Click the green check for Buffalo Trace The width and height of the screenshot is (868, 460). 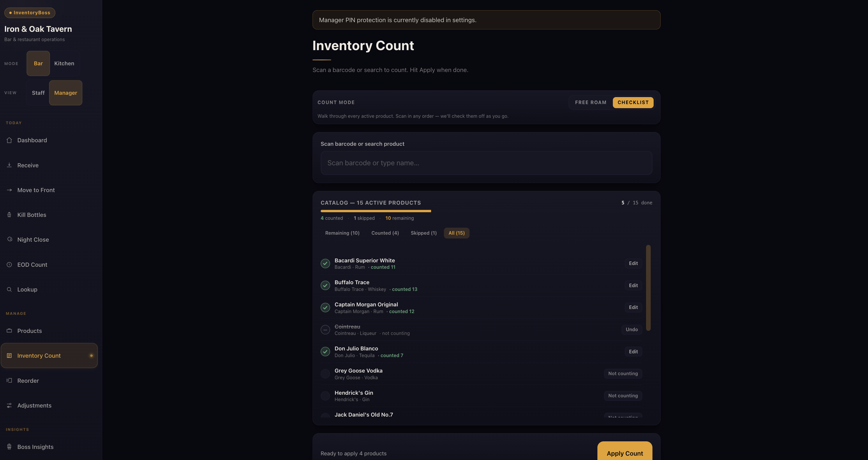(325, 286)
